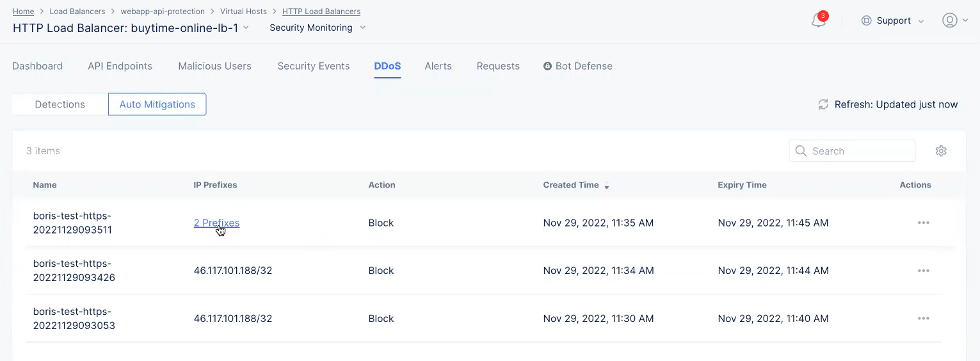Open the Security Monitoring dropdown

click(x=317, y=28)
